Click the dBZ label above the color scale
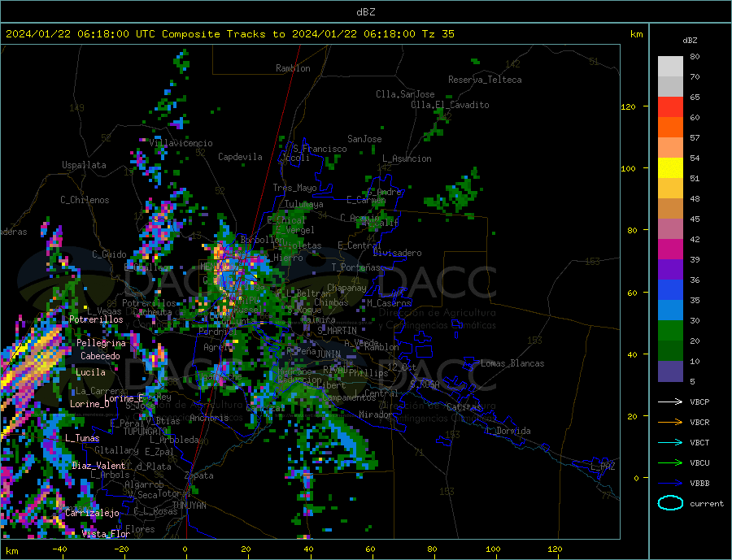732x560 pixels. coord(690,41)
